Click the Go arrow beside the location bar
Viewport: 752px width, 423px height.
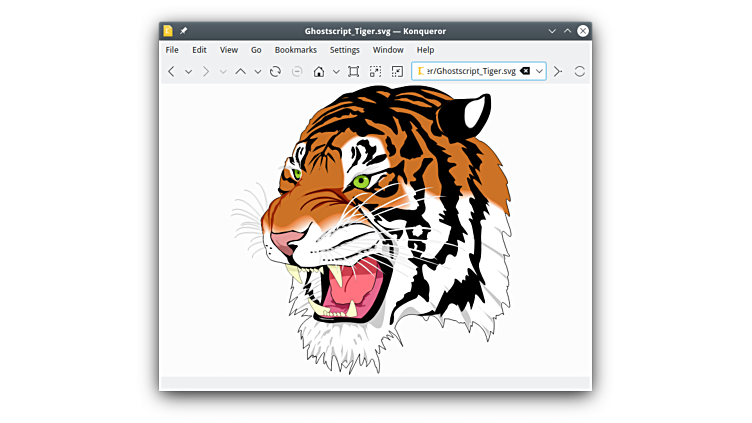(558, 72)
